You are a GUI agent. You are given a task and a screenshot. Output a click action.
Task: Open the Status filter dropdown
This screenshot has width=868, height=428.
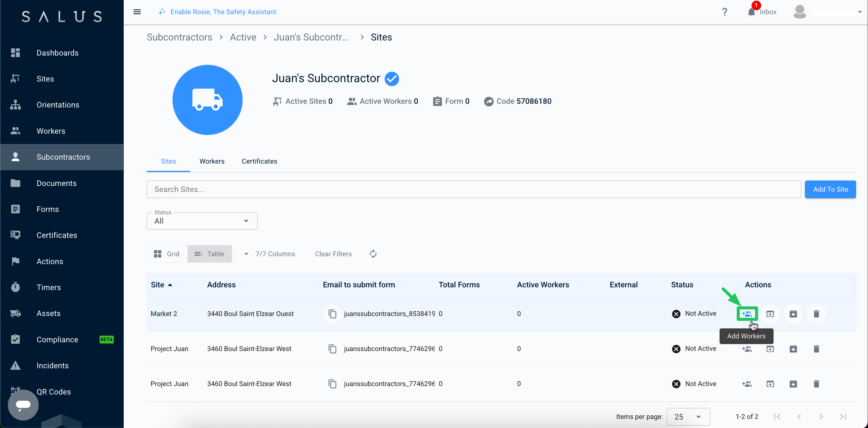(202, 221)
